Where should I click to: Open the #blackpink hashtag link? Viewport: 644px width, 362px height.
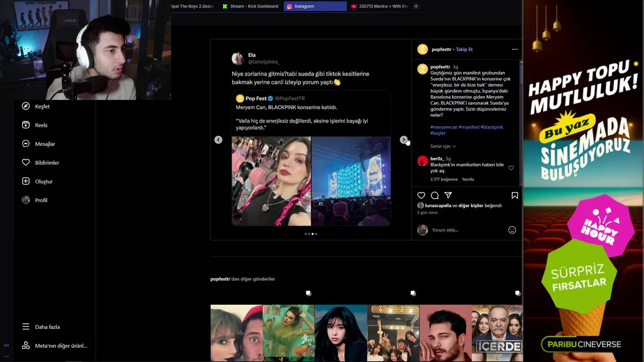(x=492, y=127)
